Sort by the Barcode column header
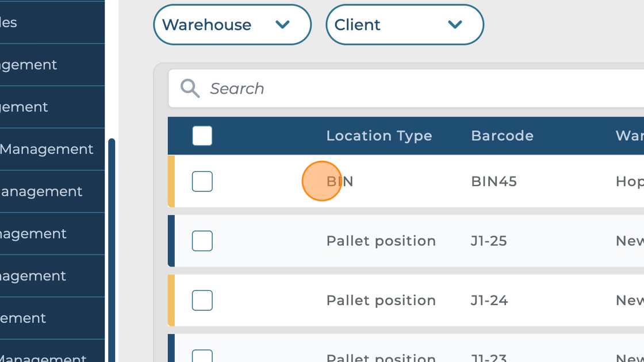This screenshot has height=362, width=644. (502, 136)
